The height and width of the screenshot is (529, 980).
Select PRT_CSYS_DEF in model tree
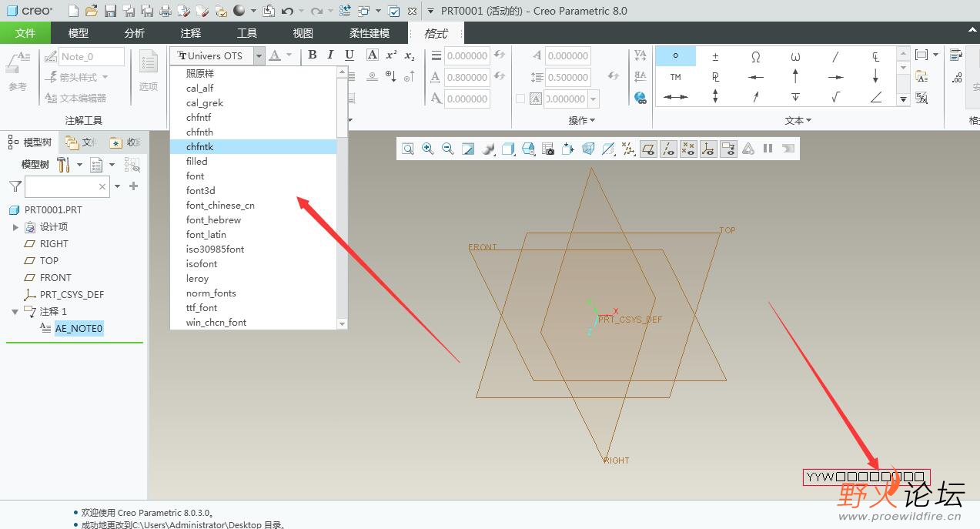(72, 295)
